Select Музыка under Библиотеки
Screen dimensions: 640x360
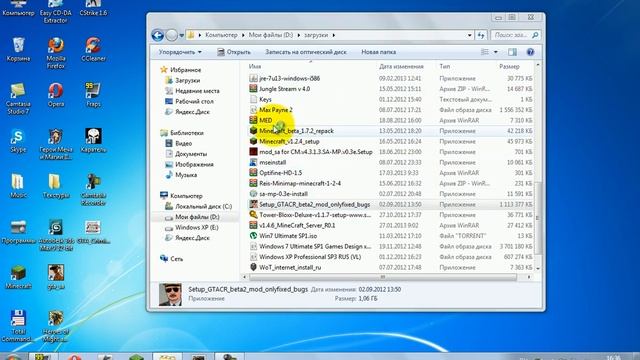[181, 175]
